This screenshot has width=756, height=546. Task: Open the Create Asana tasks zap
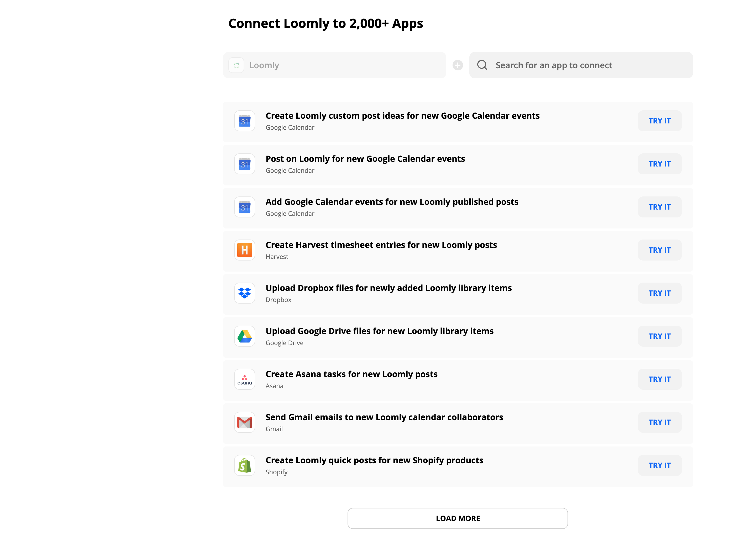[x=351, y=374]
